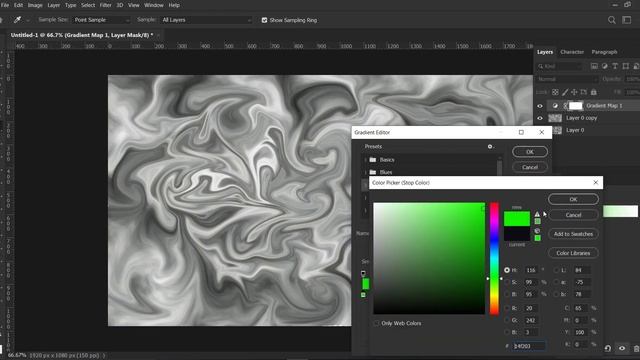Open the Sample All Layers dropdown
640x360 pixels.
pyautogui.click(x=206, y=20)
